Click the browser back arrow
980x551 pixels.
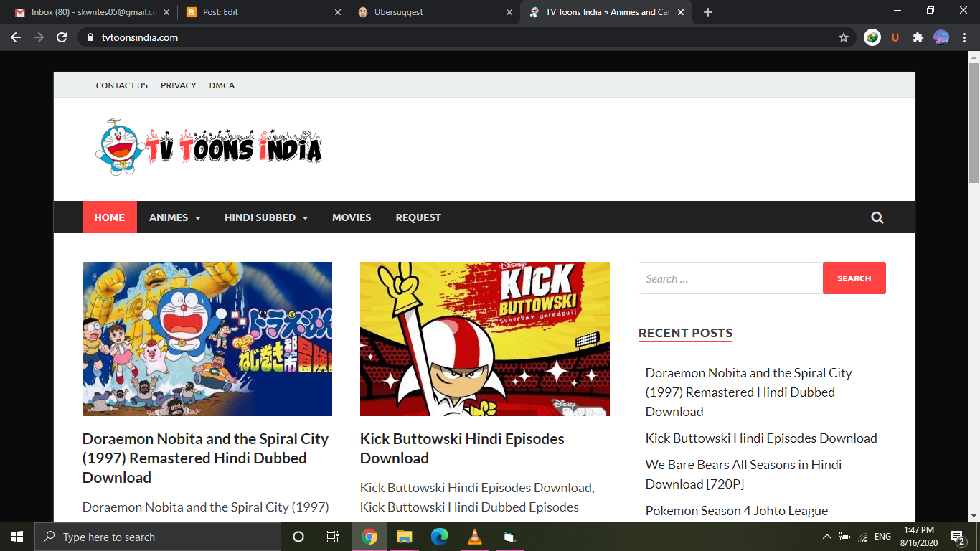(x=16, y=37)
